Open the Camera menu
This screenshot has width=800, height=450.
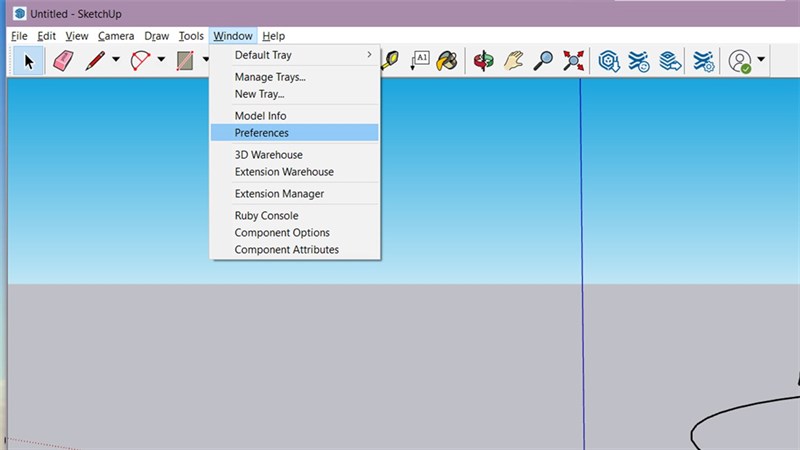pos(116,36)
